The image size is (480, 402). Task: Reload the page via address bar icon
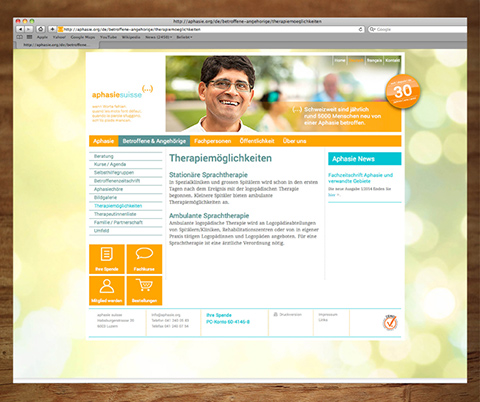point(360,29)
